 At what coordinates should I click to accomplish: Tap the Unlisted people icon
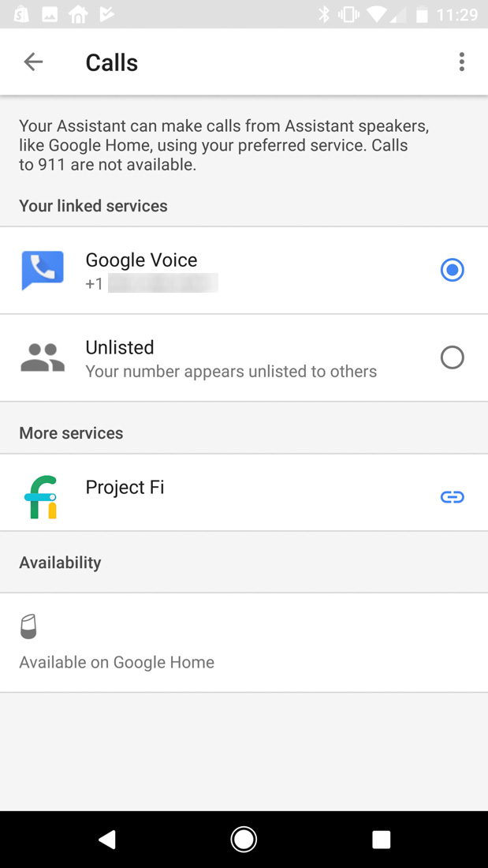42,357
